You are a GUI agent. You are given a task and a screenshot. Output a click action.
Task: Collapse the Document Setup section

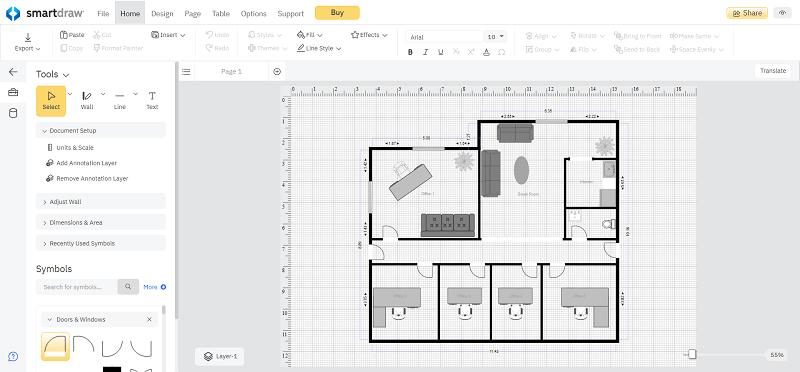coord(101,131)
